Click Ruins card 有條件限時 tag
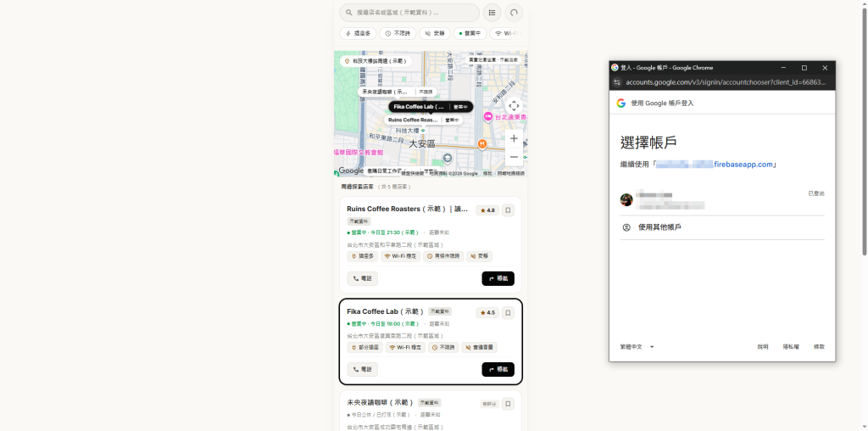This screenshot has width=868, height=431. 443,256
